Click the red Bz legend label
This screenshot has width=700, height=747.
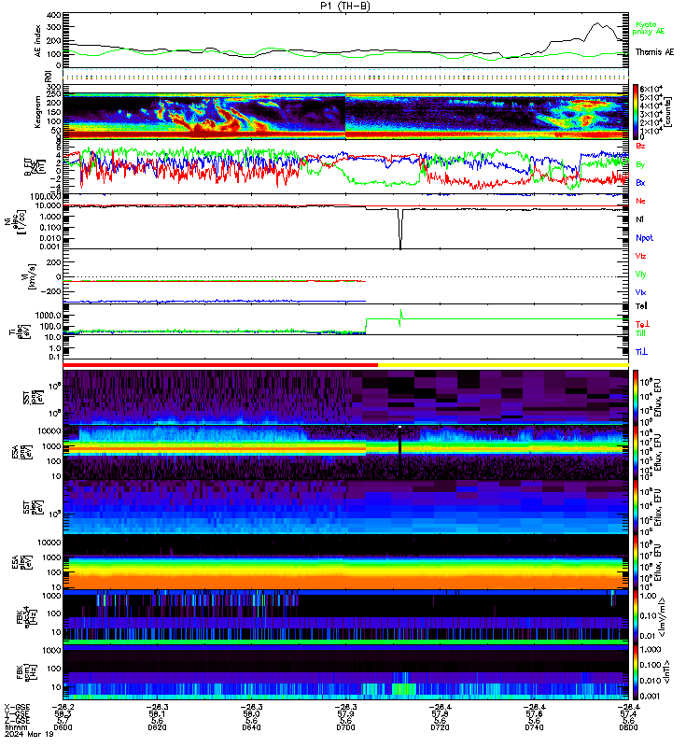(x=640, y=146)
